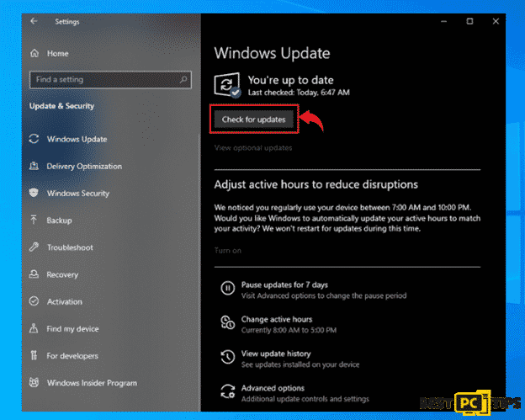Select Find my device label
This screenshot has height=420, width=525.
[72, 329]
